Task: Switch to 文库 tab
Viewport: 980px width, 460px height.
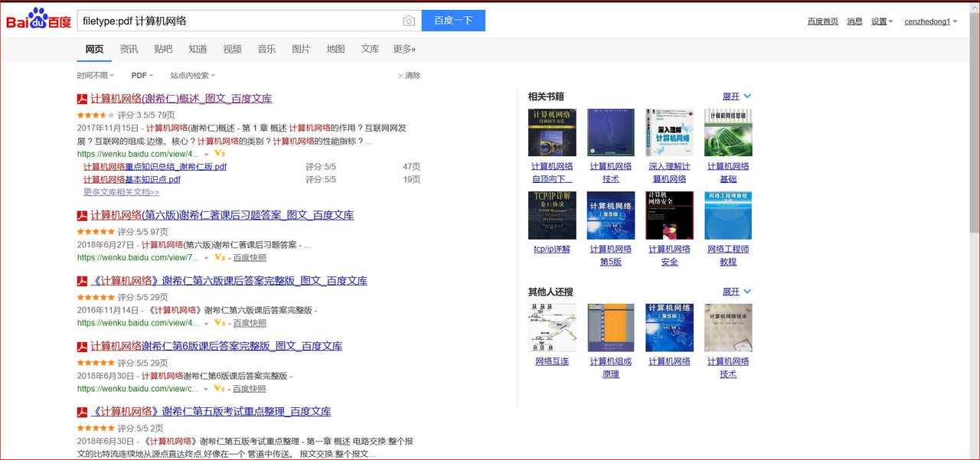Action: pyautogui.click(x=370, y=49)
